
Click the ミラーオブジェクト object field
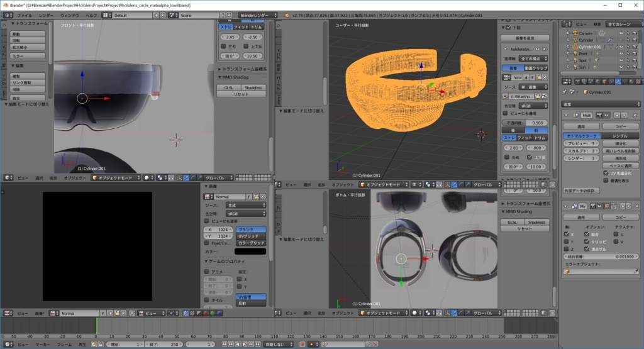coord(601,272)
